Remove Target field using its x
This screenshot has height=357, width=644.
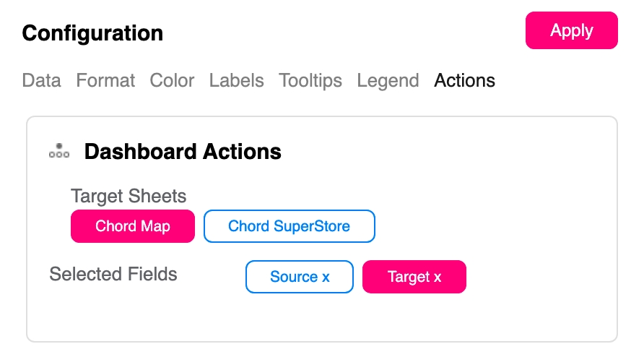438,277
